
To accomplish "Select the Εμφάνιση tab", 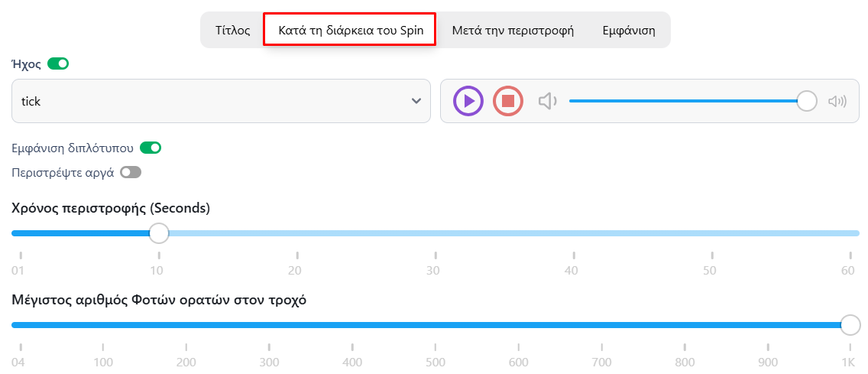I will click(629, 31).
